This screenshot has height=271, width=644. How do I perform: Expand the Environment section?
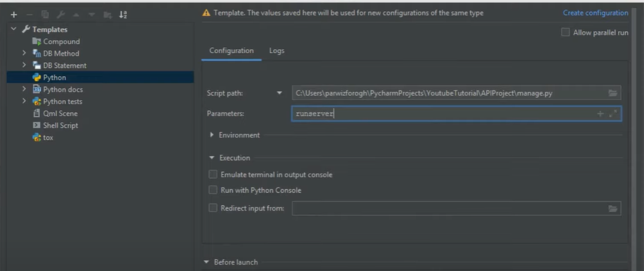point(212,135)
